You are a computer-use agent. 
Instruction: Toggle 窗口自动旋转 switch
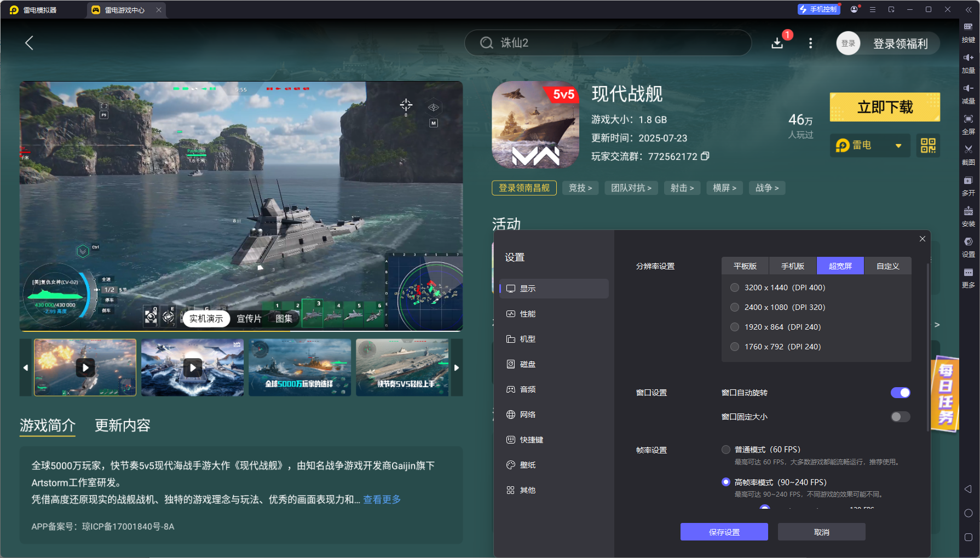point(900,393)
